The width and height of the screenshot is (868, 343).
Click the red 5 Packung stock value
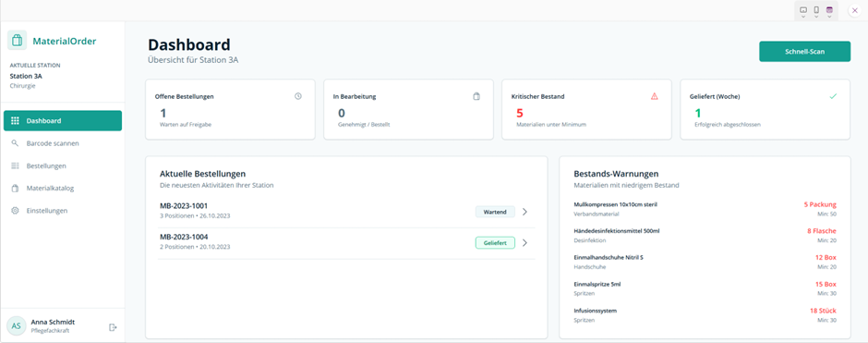point(820,204)
